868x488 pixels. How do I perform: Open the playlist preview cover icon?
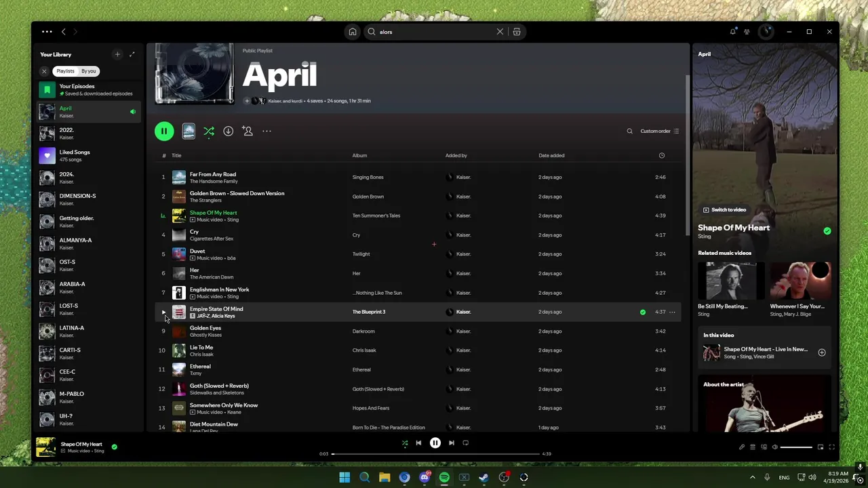pos(189,131)
